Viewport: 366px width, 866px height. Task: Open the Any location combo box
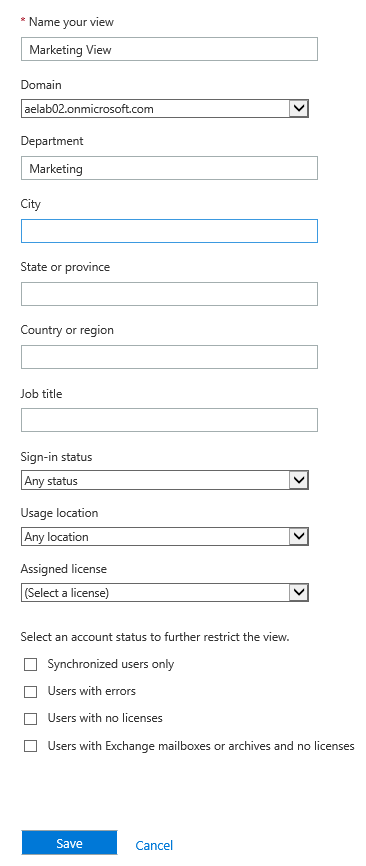[x=165, y=536]
